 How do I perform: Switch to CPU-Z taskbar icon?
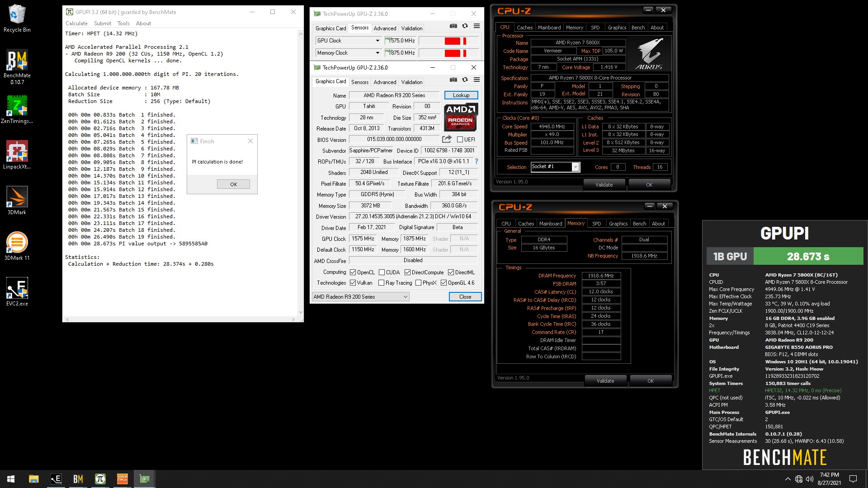(x=123, y=479)
